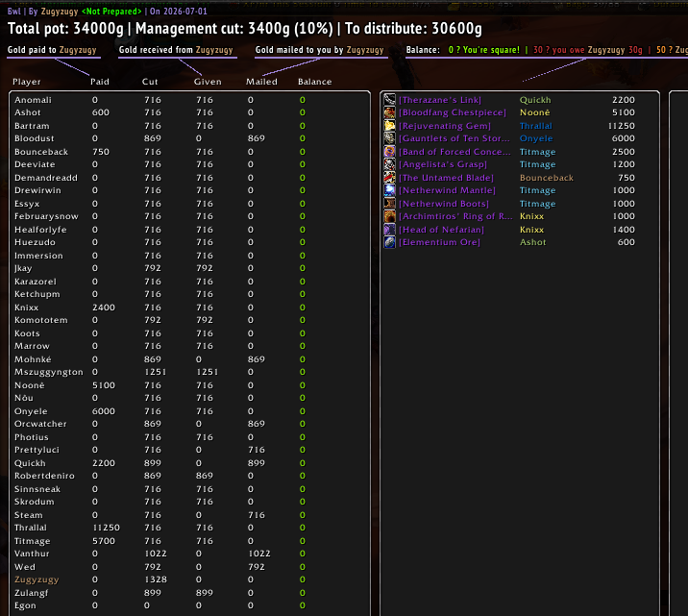The image size is (688, 616).
Task: Click buyer Quickh beside Therazane's Link
Action: click(x=535, y=100)
